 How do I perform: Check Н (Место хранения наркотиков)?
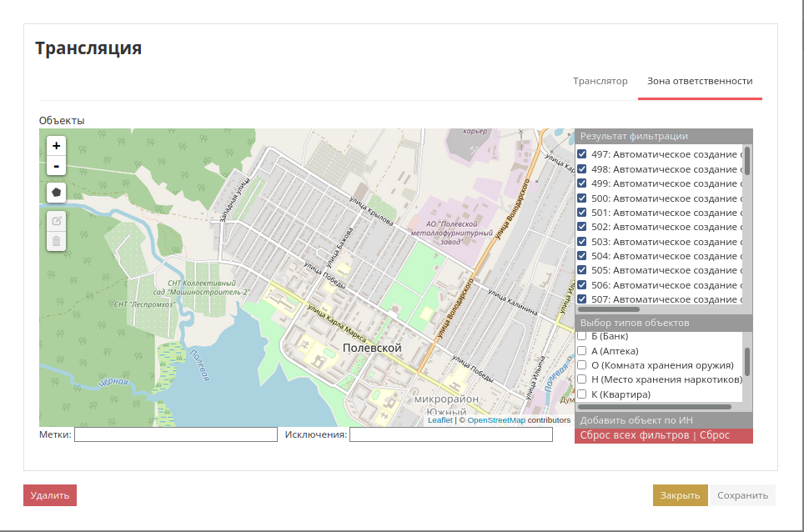[x=582, y=379]
